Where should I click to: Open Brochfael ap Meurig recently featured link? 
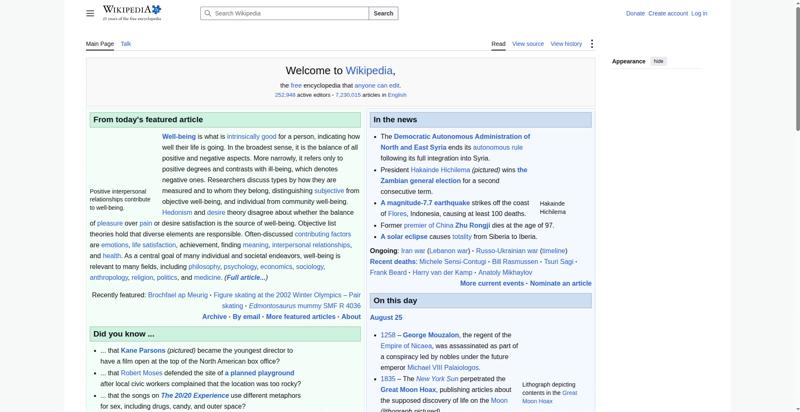coord(178,295)
